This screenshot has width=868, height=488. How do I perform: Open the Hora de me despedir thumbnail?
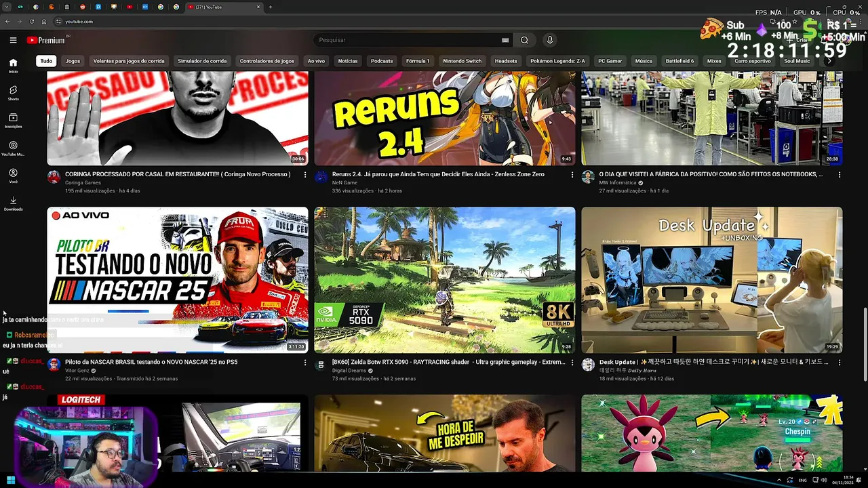coord(445,433)
